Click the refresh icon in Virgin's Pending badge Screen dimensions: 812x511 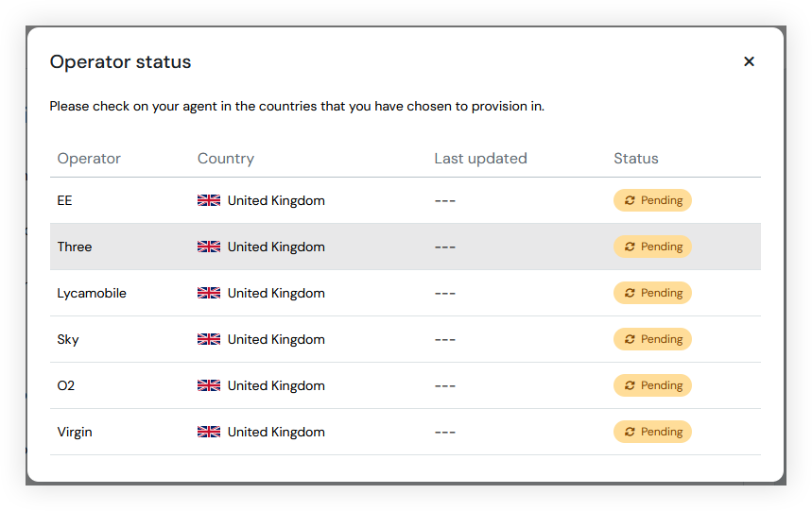point(630,432)
